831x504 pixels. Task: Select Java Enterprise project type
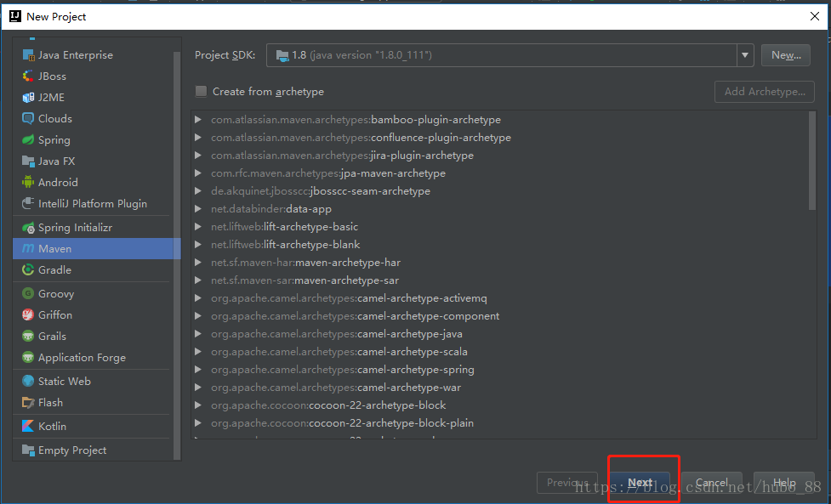75,54
